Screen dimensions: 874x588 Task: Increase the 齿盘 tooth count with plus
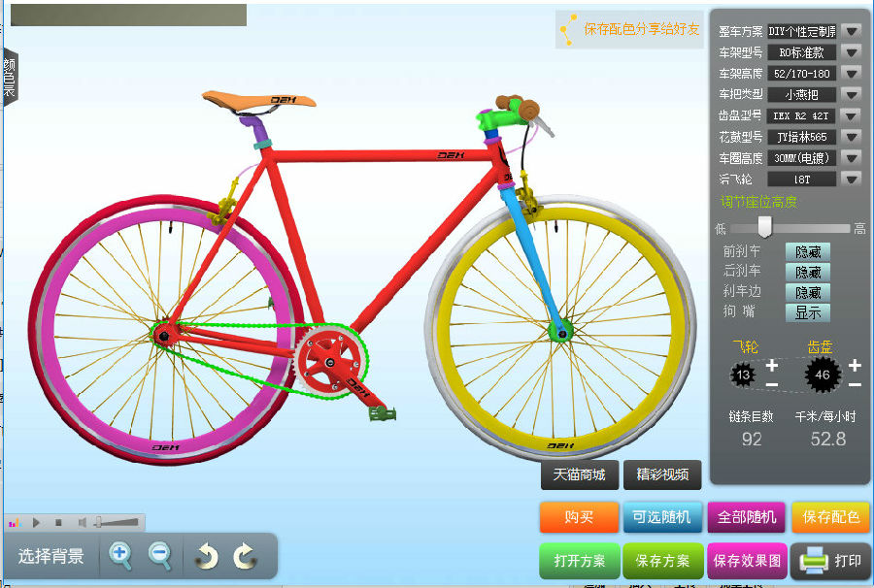pos(855,365)
